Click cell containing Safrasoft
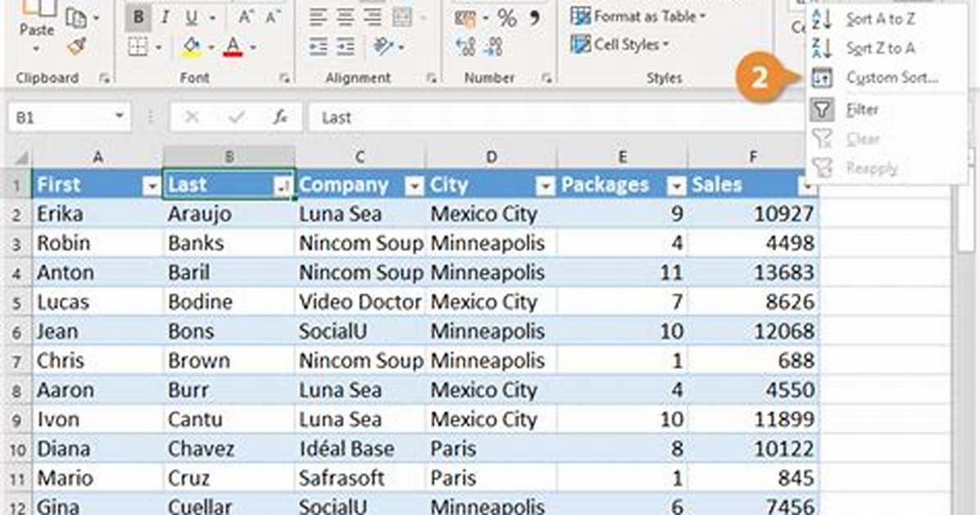Screen dimensions: 980x515 click(361, 478)
